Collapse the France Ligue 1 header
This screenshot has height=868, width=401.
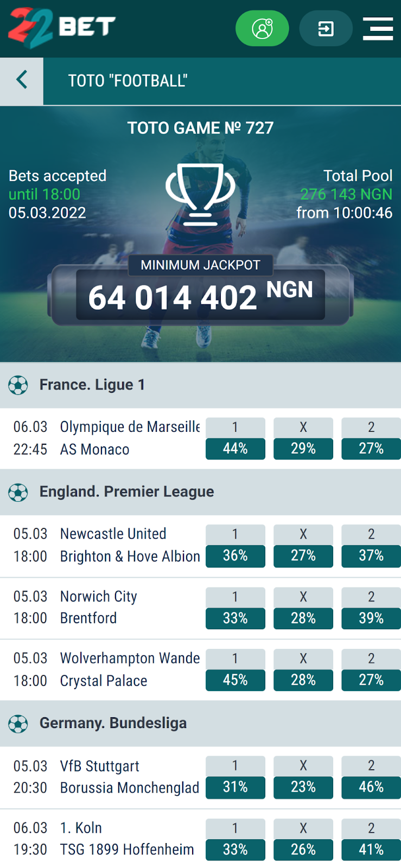click(x=200, y=385)
